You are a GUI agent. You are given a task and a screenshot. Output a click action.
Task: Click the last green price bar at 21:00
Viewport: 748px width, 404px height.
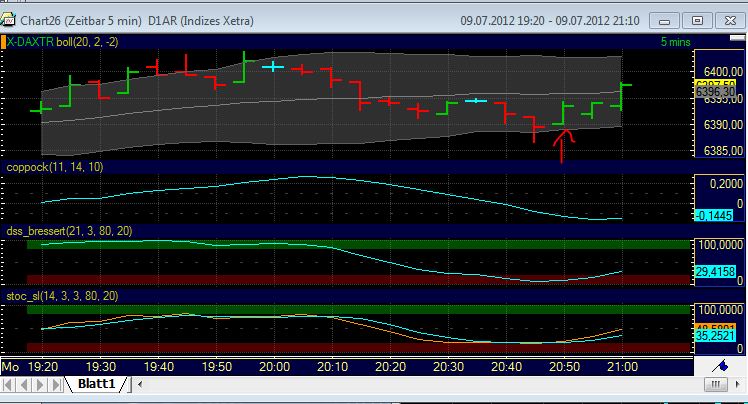621,96
